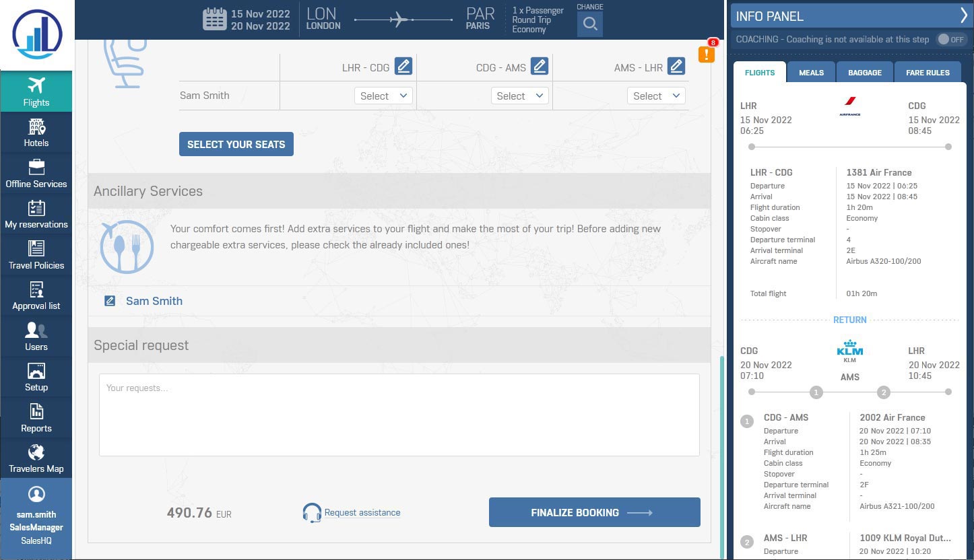Open seat Select dropdown for AMS - LHR
The height and width of the screenshot is (560, 974).
pyautogui.click(x=656, y=96)
